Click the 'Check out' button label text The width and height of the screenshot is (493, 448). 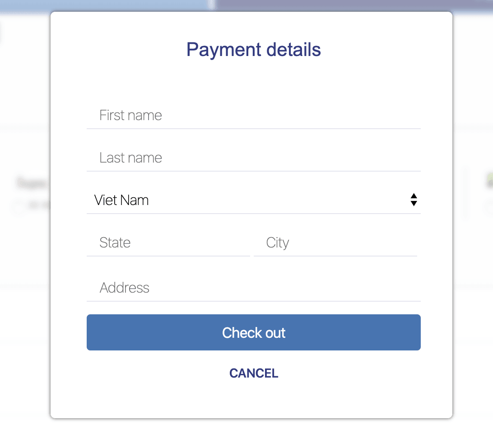pyautogui.click(x=253, y=332)
